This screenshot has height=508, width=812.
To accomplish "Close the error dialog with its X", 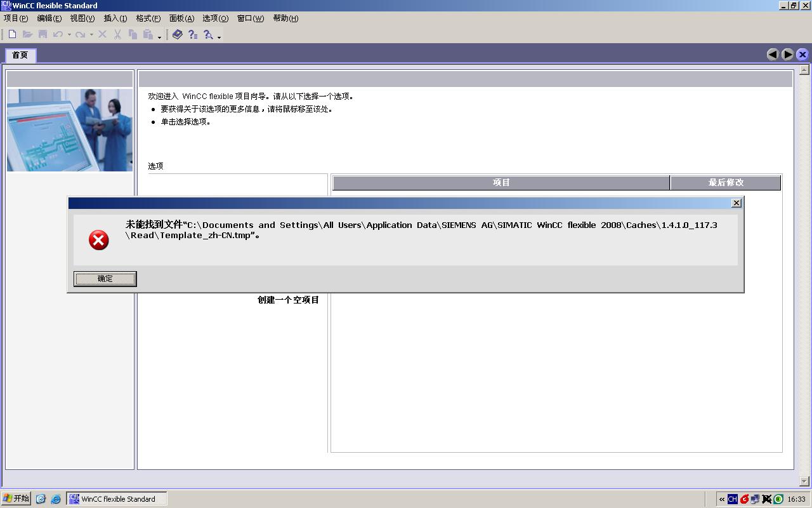I will coord(736,203).
